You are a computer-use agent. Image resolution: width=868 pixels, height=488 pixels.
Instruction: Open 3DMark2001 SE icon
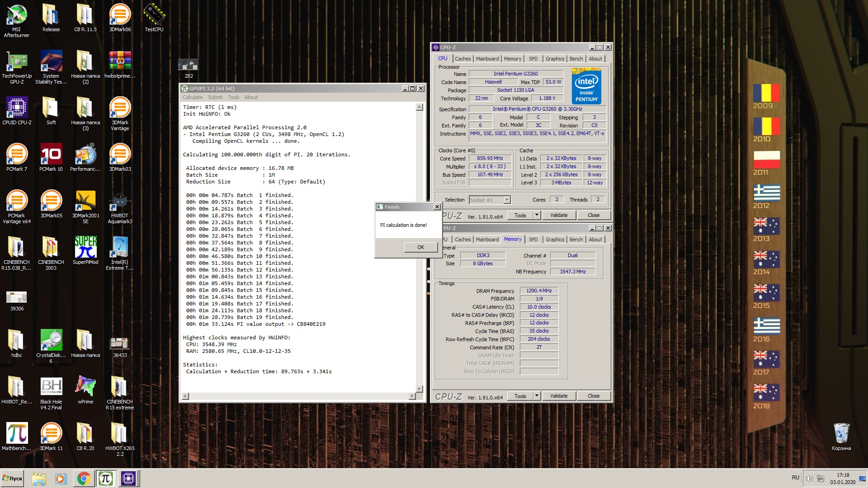85,206
